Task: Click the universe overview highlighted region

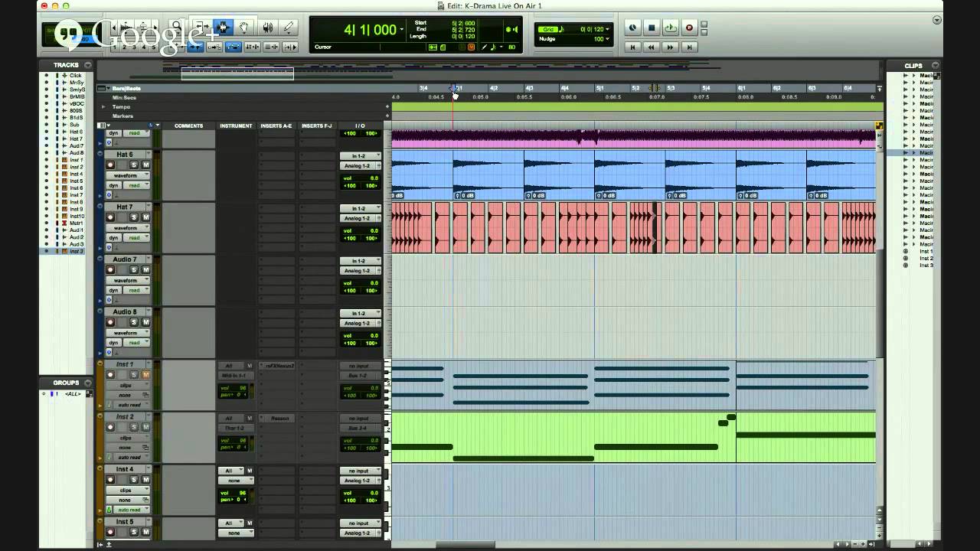Action: 237,73
